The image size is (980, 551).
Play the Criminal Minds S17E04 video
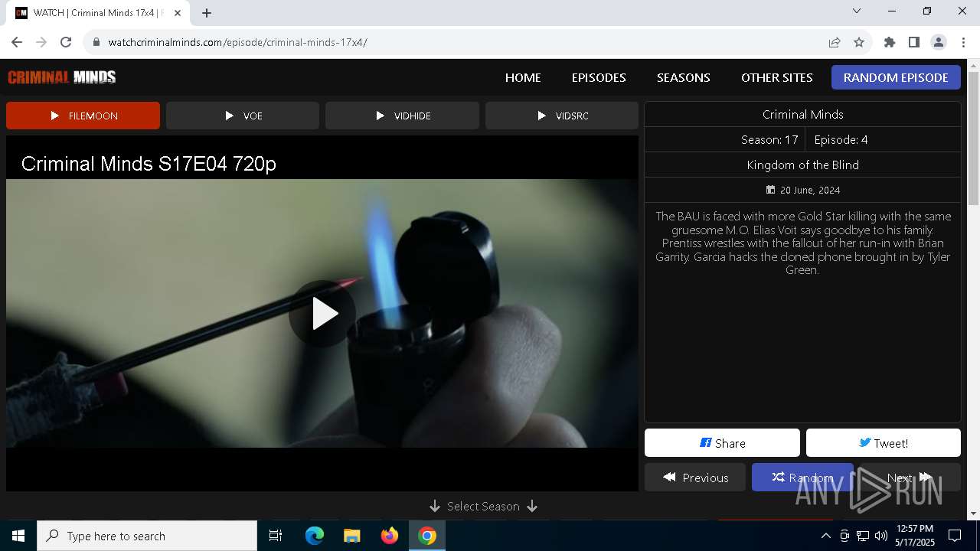pyautogui.click(x=322, y=314)
